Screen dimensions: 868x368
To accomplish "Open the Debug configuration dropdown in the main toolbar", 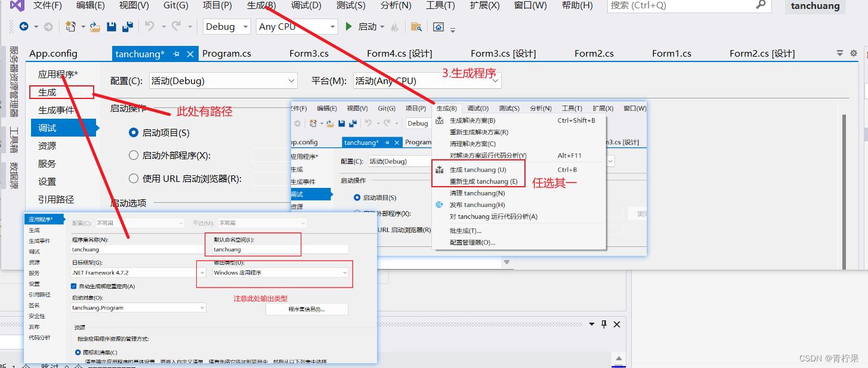I will point(227,27).
